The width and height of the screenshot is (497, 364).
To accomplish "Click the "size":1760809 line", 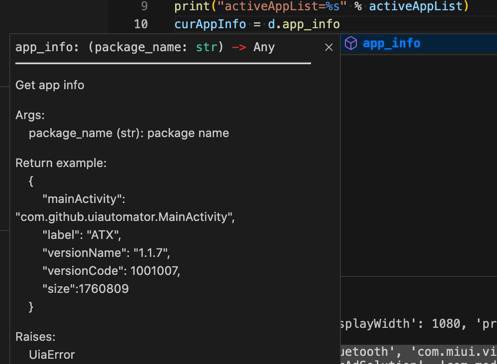I will (x=85, y=289).
